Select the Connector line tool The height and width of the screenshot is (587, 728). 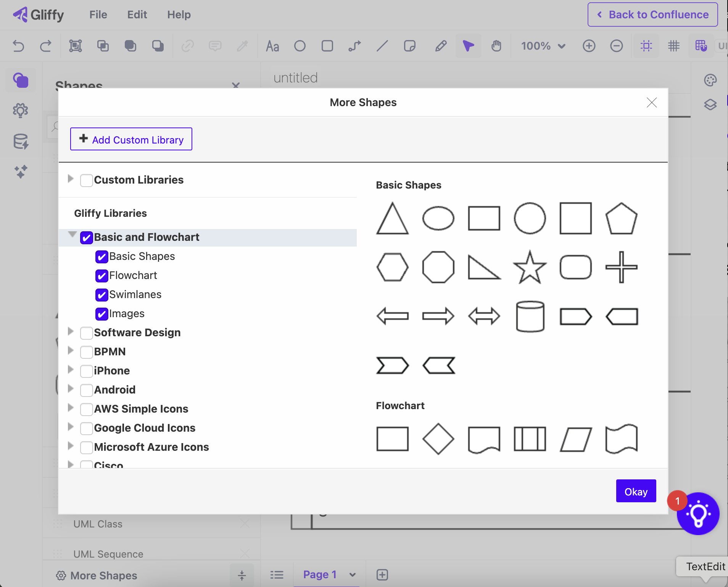354,46
